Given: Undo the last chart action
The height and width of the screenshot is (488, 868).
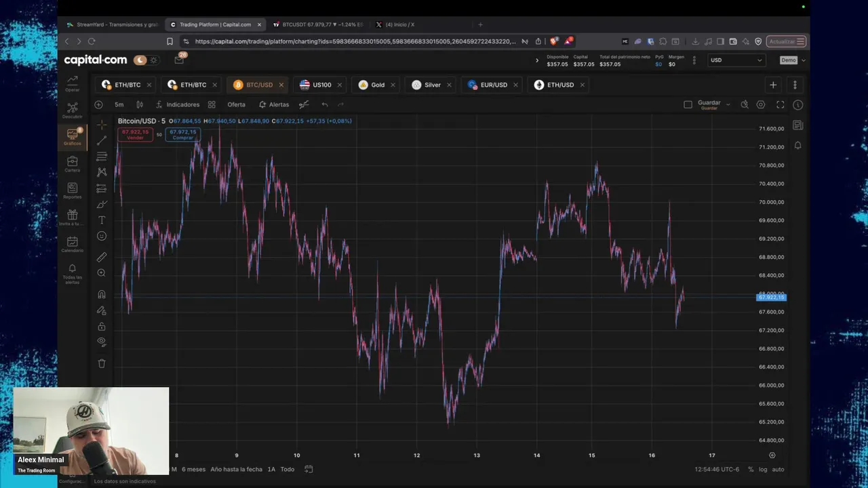Looking at the screenshot, I should coord(325,104).
